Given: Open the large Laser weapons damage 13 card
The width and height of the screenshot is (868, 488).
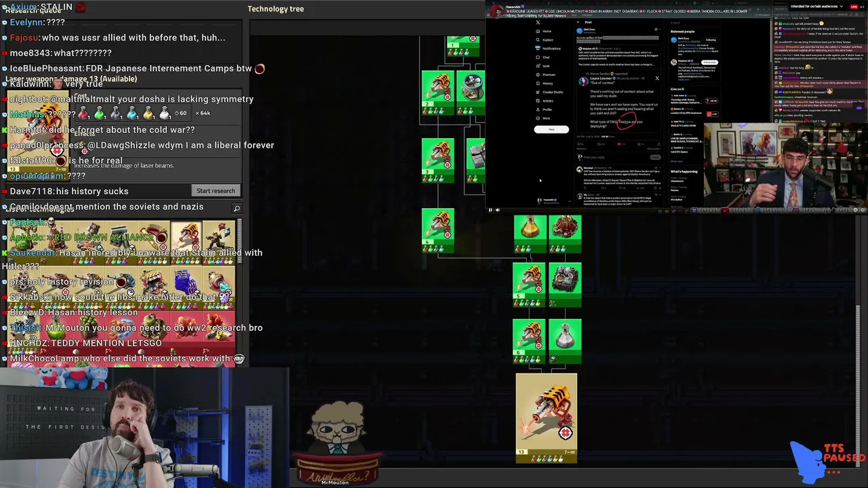Looking at the screenshot, I should click(x=547, y=418).
